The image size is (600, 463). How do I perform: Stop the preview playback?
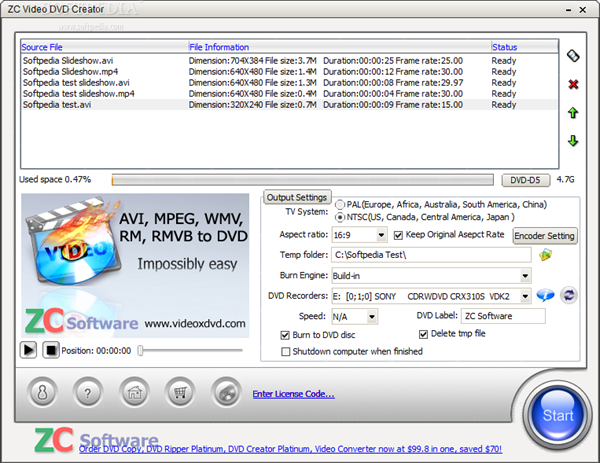51,350
